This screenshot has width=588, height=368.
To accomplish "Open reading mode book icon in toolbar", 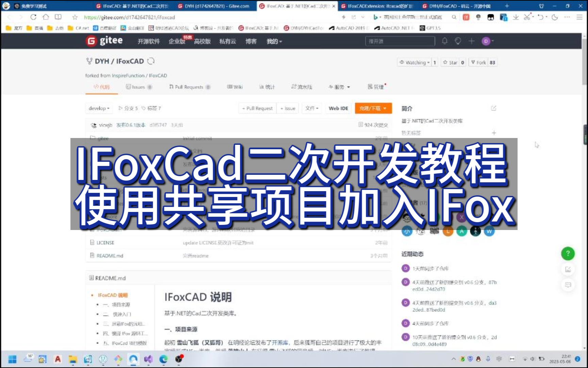I will 58,17.
